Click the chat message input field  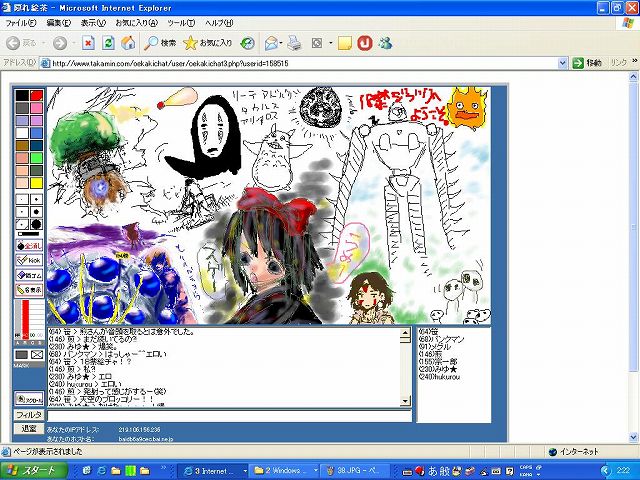(229, 416)
